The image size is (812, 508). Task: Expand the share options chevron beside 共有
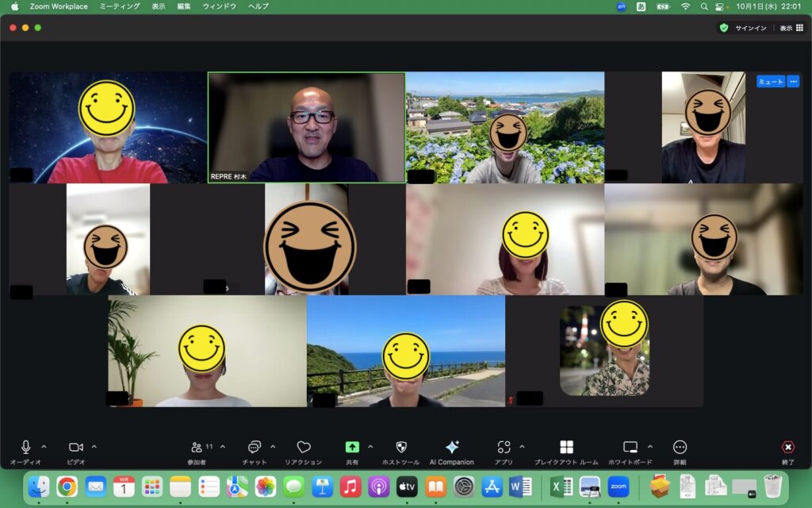[x=370, y=446]
